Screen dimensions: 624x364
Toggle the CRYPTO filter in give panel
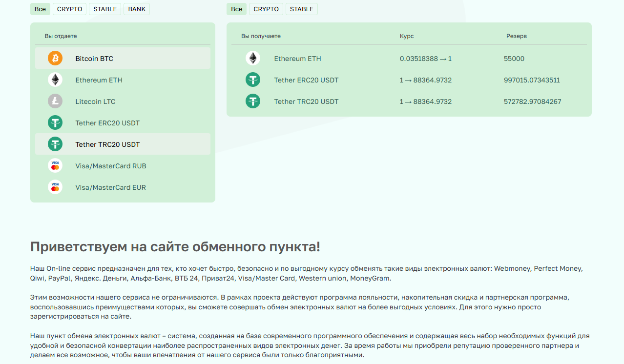tap(69, 9)
